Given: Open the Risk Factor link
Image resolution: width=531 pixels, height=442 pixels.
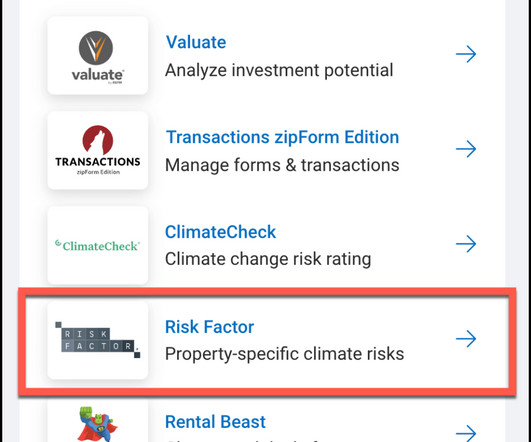Looking at the screenshot, I should click(x=209, y=327).
